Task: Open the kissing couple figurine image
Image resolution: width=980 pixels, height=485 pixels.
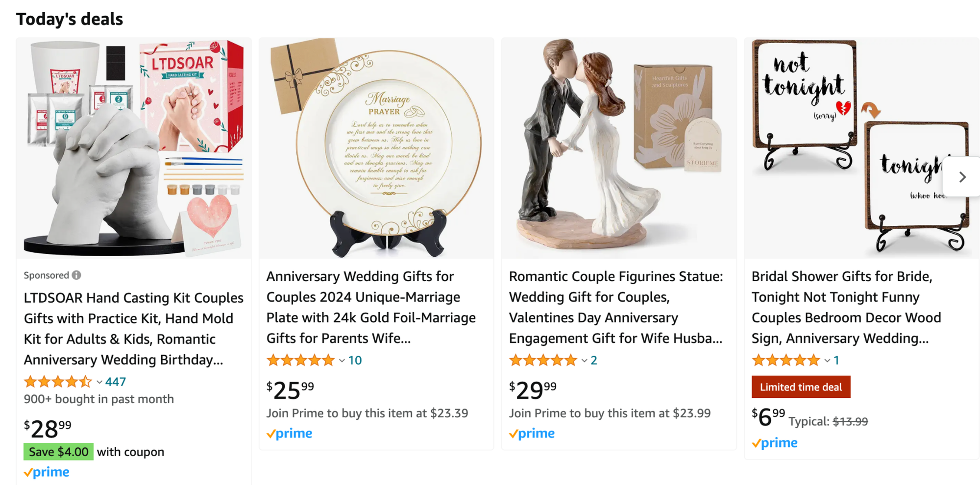Action: point(619,148)
